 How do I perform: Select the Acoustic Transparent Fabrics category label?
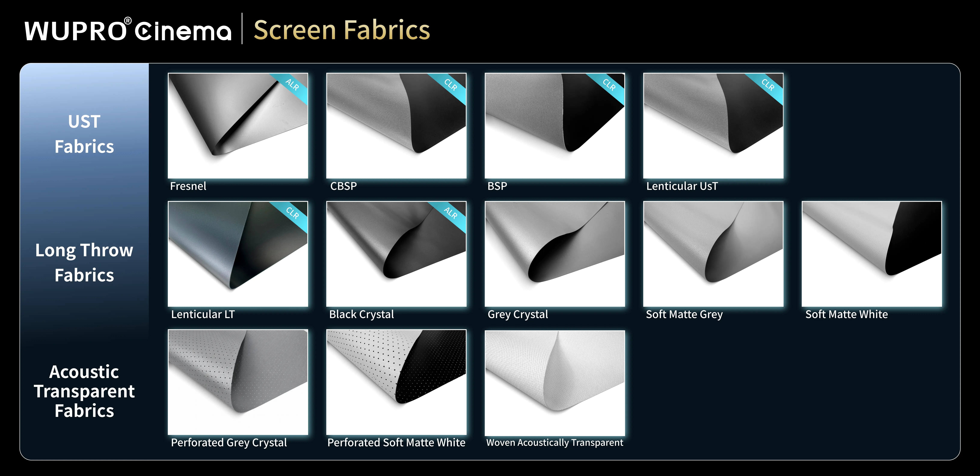(x=84, y=391)
